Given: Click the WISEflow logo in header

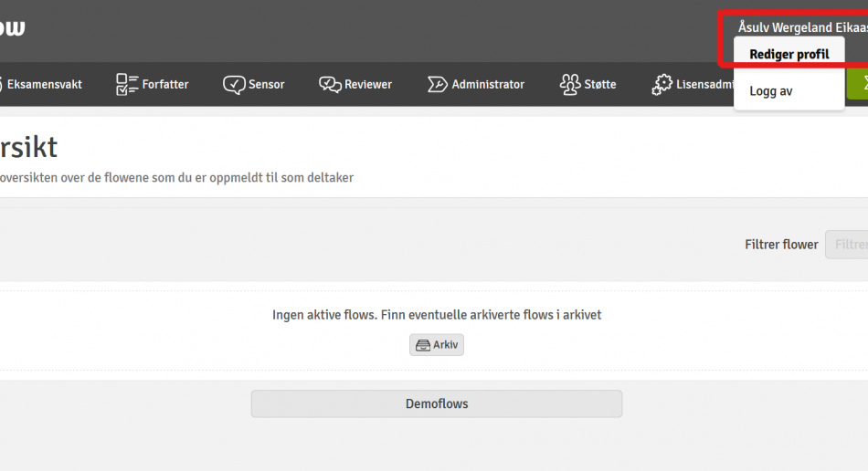Looking at the screenshot, I should pyautogui.click(x=11, y=28).
